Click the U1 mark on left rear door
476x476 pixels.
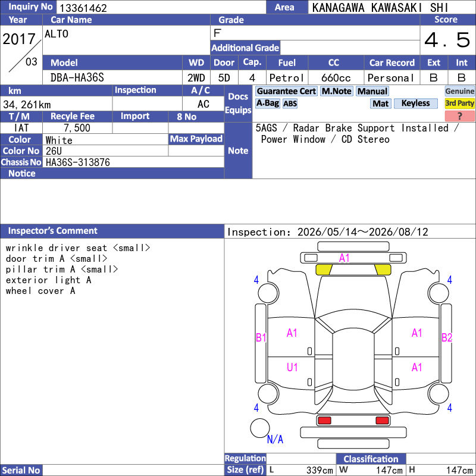click(x=292, y=367)
